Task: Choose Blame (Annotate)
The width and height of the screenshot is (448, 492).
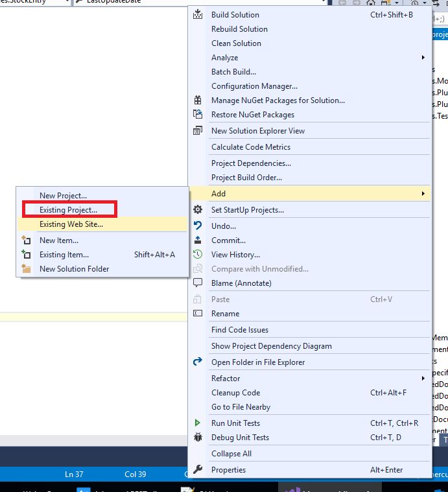Action: click(241, 283)
